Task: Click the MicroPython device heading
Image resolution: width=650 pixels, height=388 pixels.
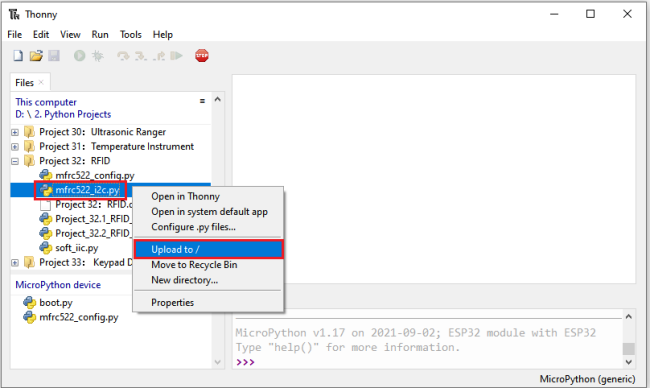Action: [x=58, y=285]
